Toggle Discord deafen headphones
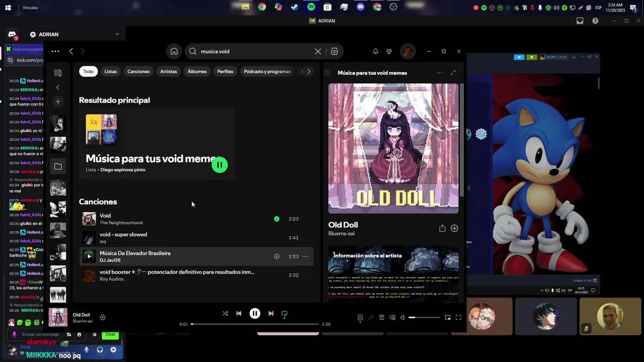The height and width of the screenshot is (362, 644). tap(100, 350)
